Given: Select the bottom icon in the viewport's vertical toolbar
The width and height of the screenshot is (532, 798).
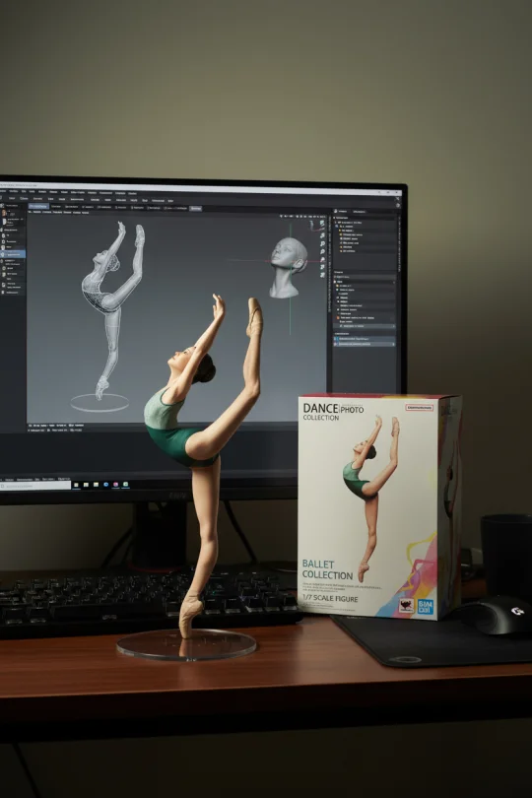Looking at the screenshot, I should (x=323, y=275).
